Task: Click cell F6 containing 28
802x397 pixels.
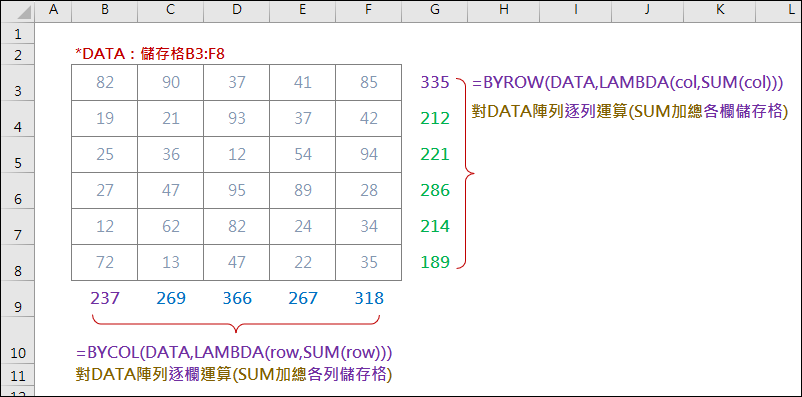Action: [x=369, y=190]
